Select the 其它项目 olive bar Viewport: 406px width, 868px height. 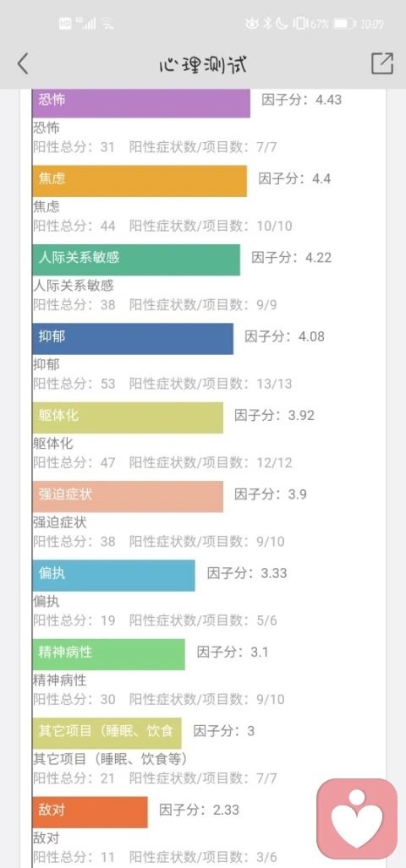click(x=107, y=733)
